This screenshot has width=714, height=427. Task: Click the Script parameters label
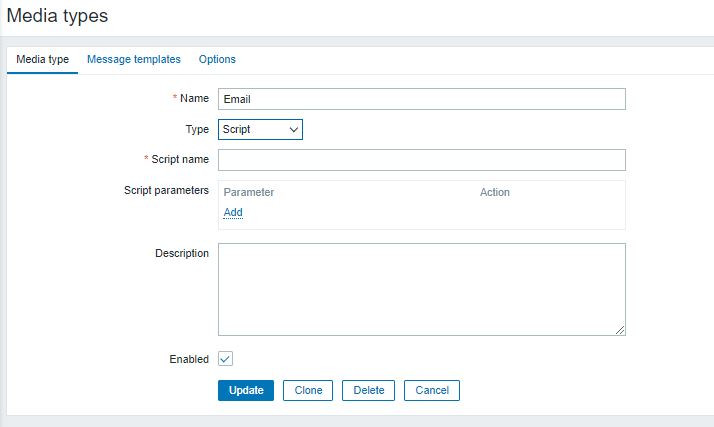tap(166, 190)
